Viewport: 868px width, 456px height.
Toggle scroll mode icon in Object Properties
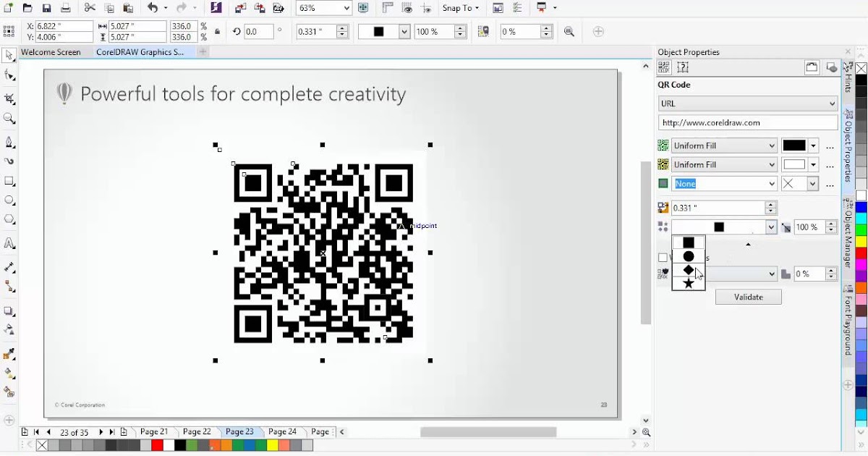point(812,67)
